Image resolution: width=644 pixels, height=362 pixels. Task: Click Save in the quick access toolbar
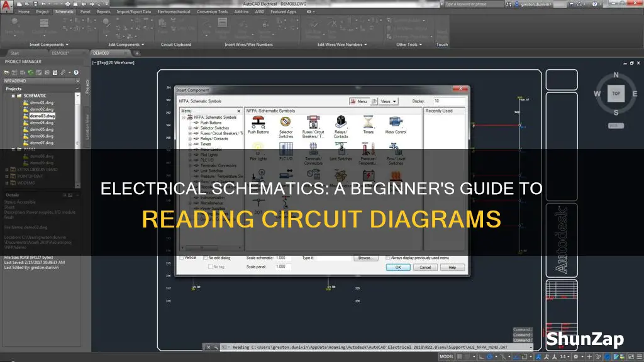35,4
